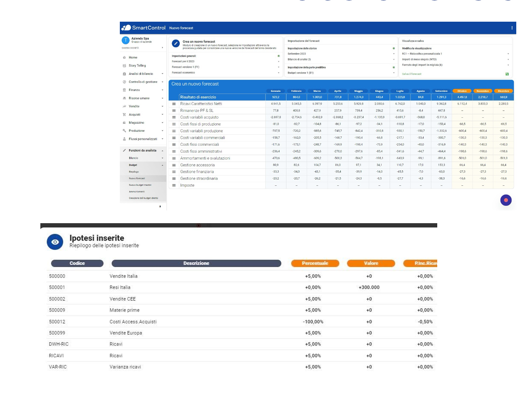Viewport: 532px width, 403px height.
Task: Open the hamburger menu for Rimanenze PF & SL
Action: click(174, 111)
